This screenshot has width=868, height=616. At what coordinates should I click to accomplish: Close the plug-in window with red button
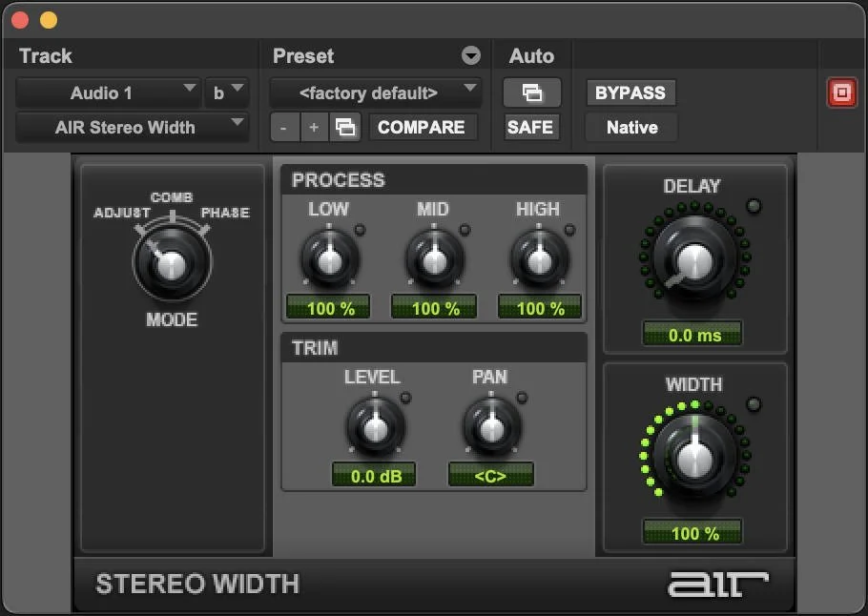coord(20,20)
